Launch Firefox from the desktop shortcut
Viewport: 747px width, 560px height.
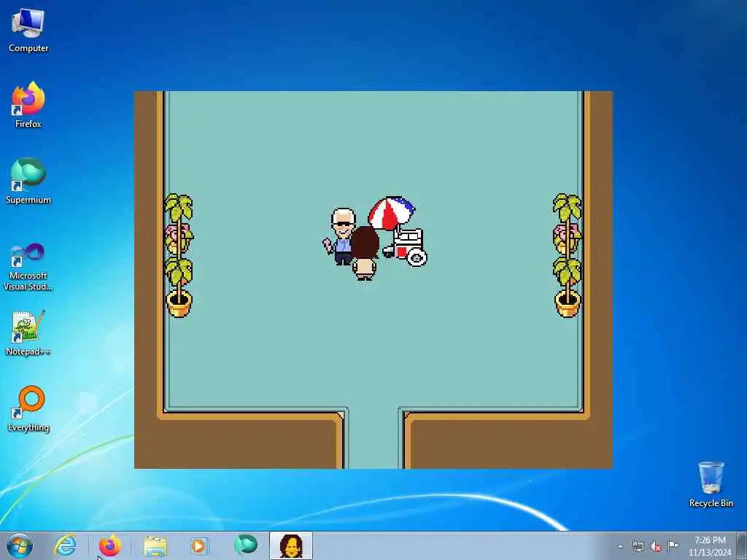pyautogui.click(x=28, y=105)
